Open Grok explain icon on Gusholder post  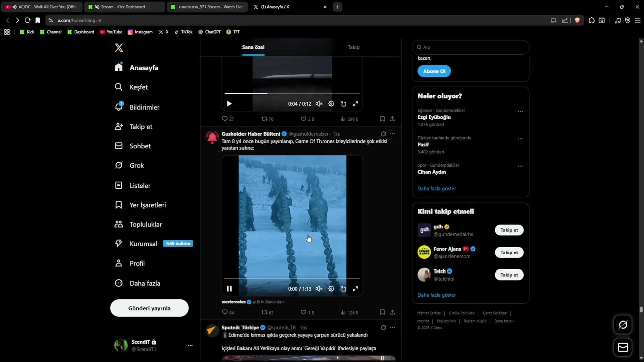tap(384, 134)
